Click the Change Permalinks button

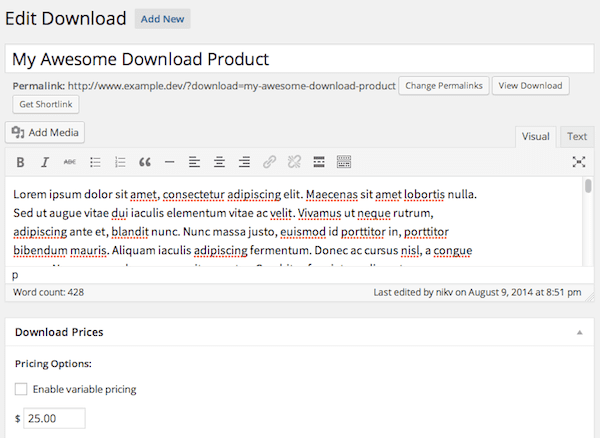[442, 86]
